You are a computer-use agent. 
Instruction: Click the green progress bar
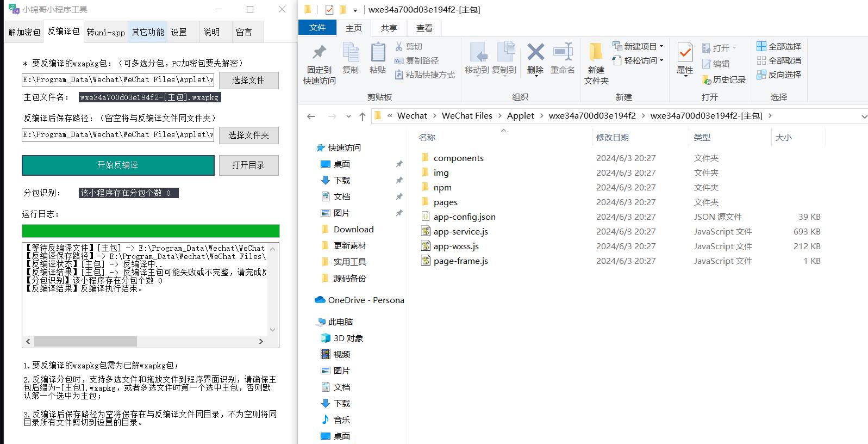[x=151, y=231]
